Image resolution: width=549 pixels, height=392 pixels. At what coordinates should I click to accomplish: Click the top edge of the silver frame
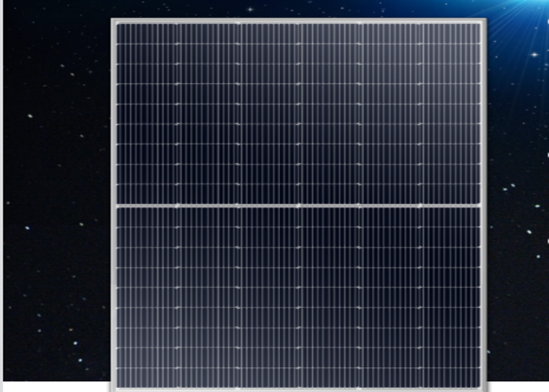[298, 21]
